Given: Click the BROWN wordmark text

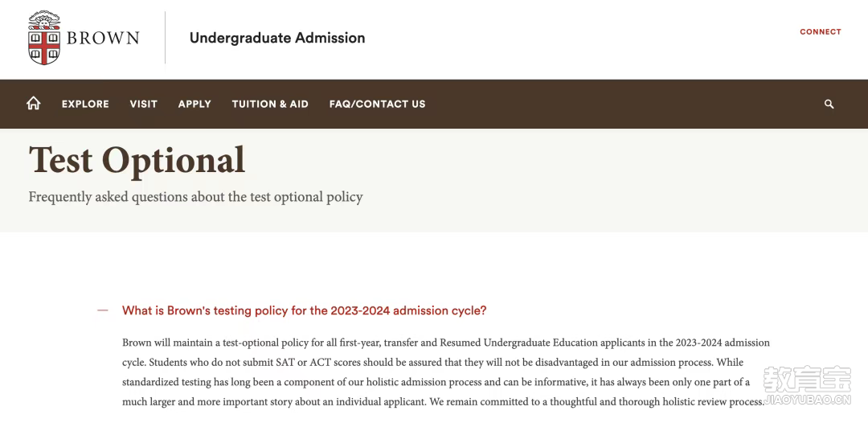Looking at the screenshot, I should point(103,39).
